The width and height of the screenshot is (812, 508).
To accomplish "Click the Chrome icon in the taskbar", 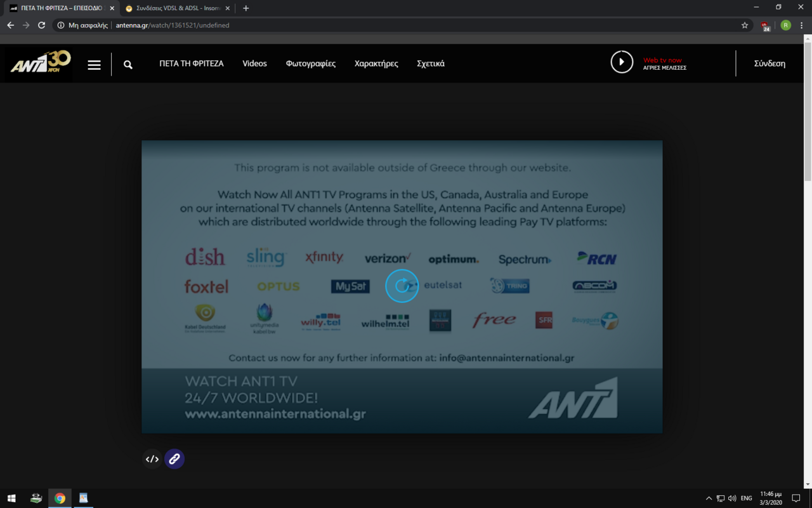I will coord(60,498).
